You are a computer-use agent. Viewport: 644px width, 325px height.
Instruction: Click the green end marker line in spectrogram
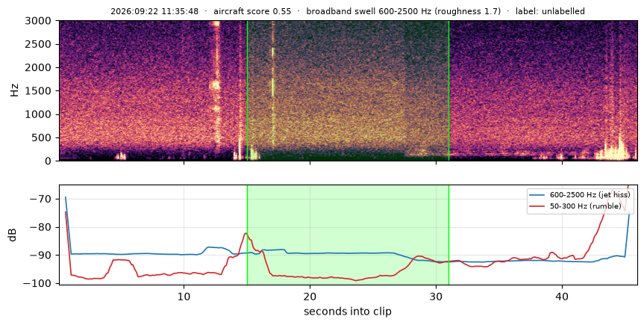point(448,90)
